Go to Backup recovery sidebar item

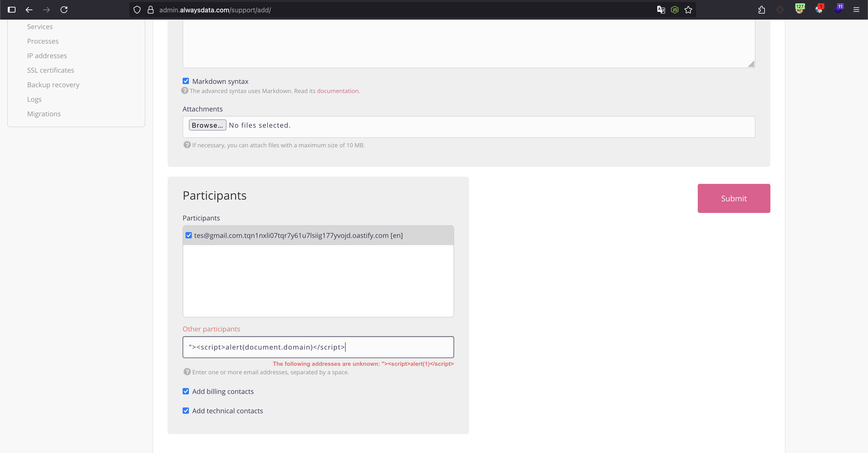pos(53,85)
